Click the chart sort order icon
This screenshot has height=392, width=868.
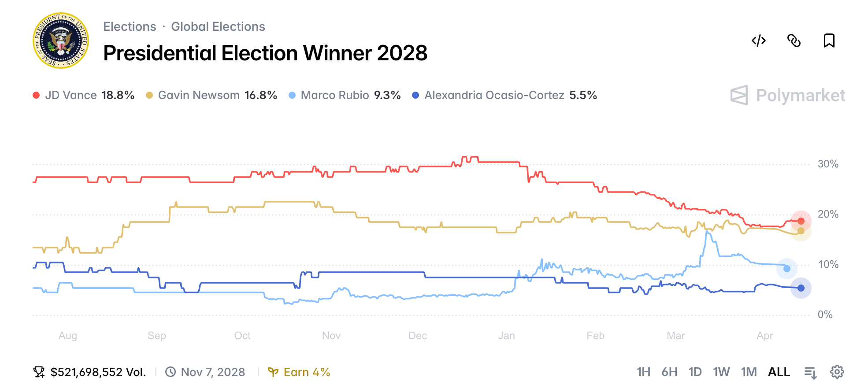tap(810, 372)
